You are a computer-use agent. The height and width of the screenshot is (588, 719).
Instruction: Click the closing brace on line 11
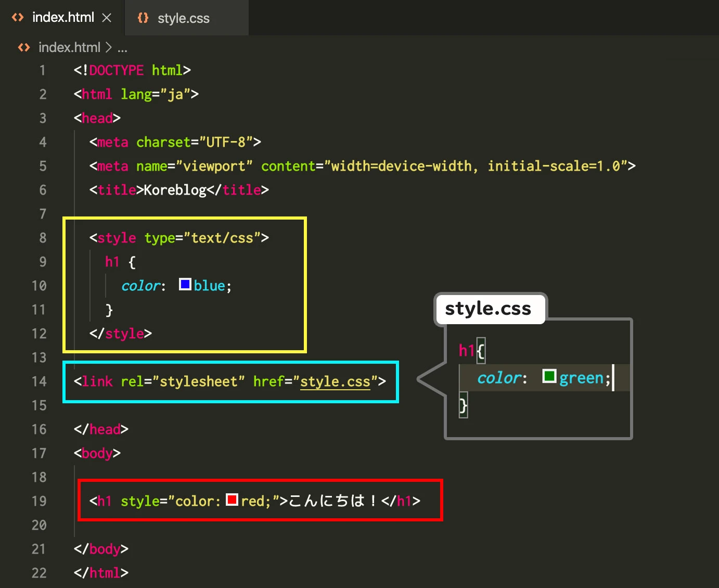click(109, 310)
